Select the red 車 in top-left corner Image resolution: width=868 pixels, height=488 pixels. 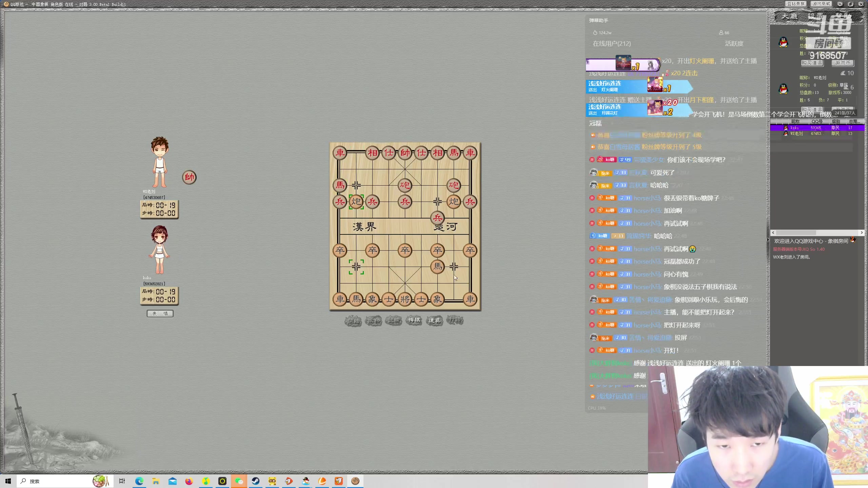[340, 153]
